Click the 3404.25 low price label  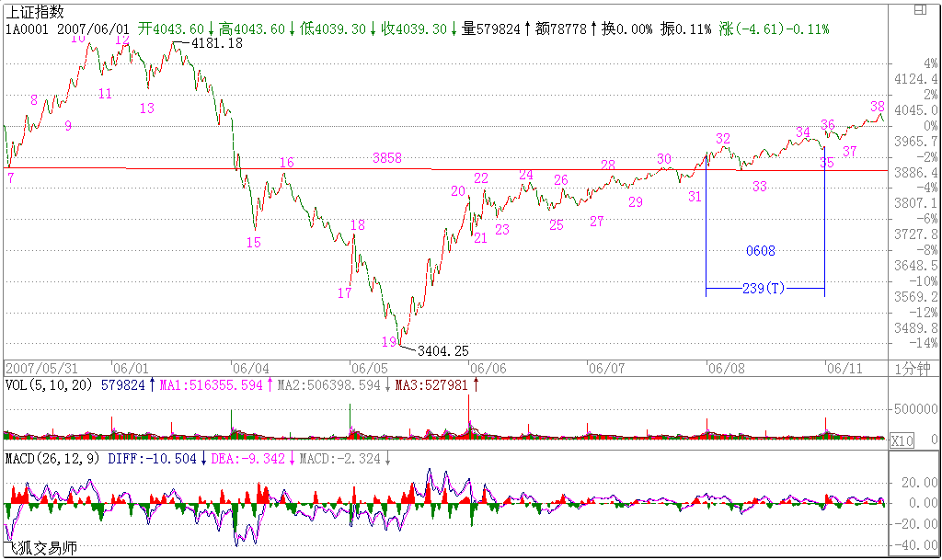(442, 350)
